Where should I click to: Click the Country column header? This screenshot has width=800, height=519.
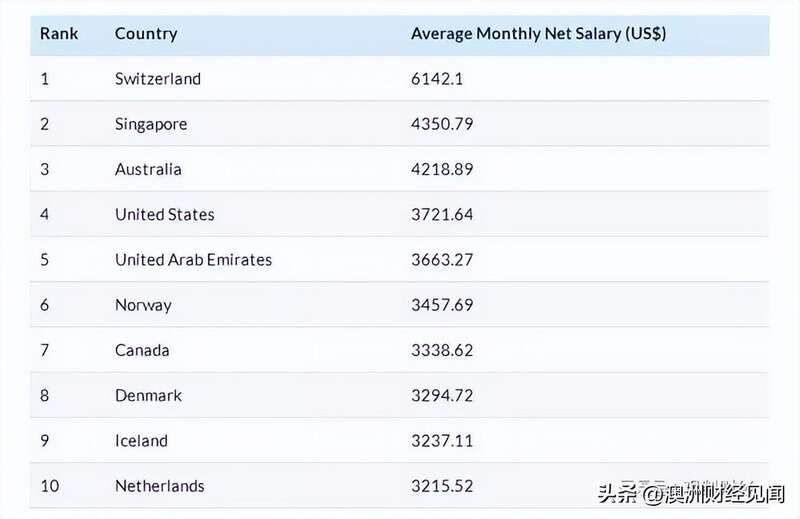point(146,34)
